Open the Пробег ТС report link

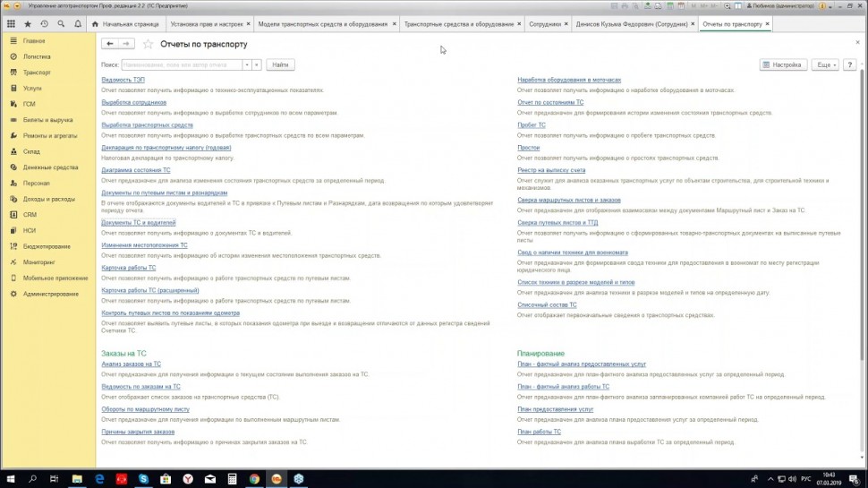532,125
